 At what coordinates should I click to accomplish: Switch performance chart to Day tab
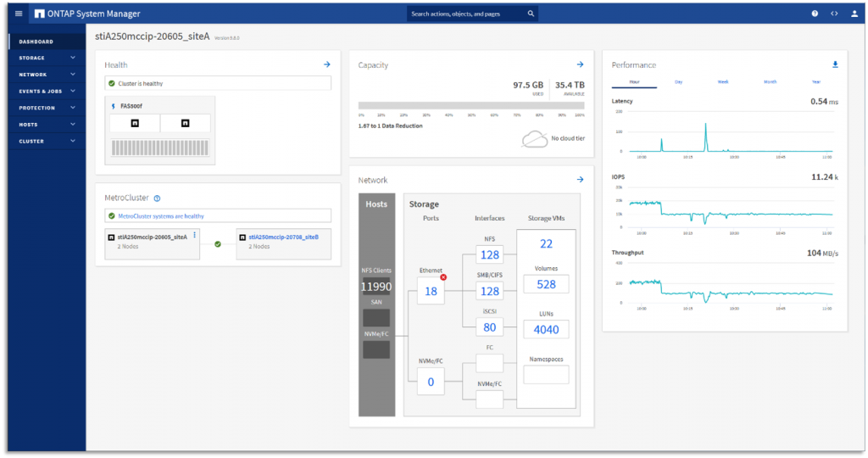tap(678, 81)
